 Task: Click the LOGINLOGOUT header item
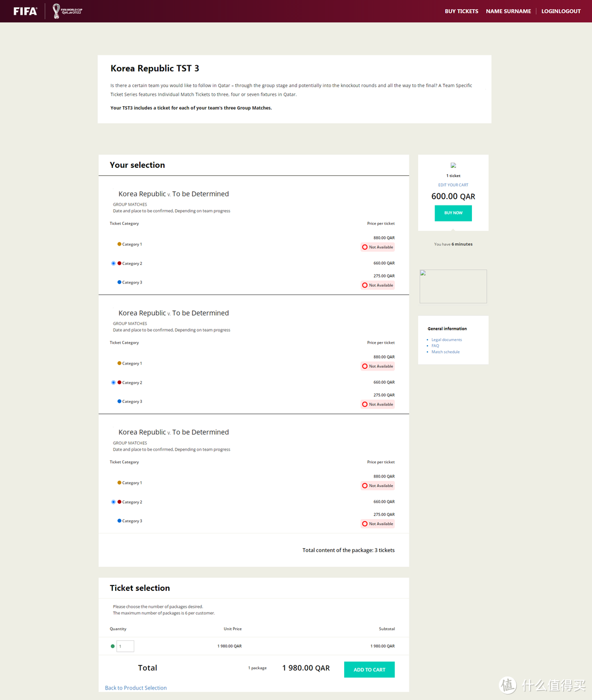pyautogui.click(x=561, y=11)
